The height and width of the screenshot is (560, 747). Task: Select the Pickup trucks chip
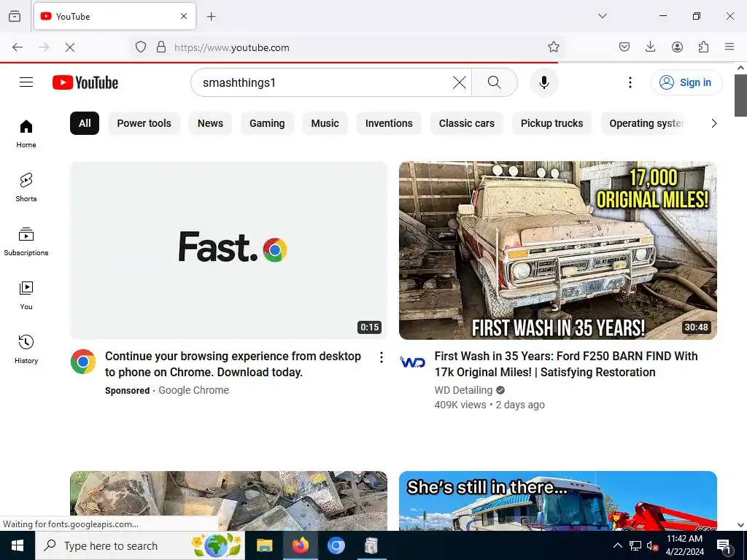click(x=551, y=123)
